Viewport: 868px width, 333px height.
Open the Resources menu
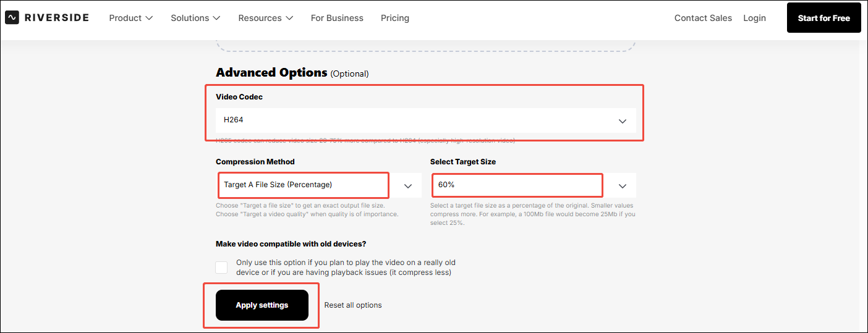tap(260, 18)
